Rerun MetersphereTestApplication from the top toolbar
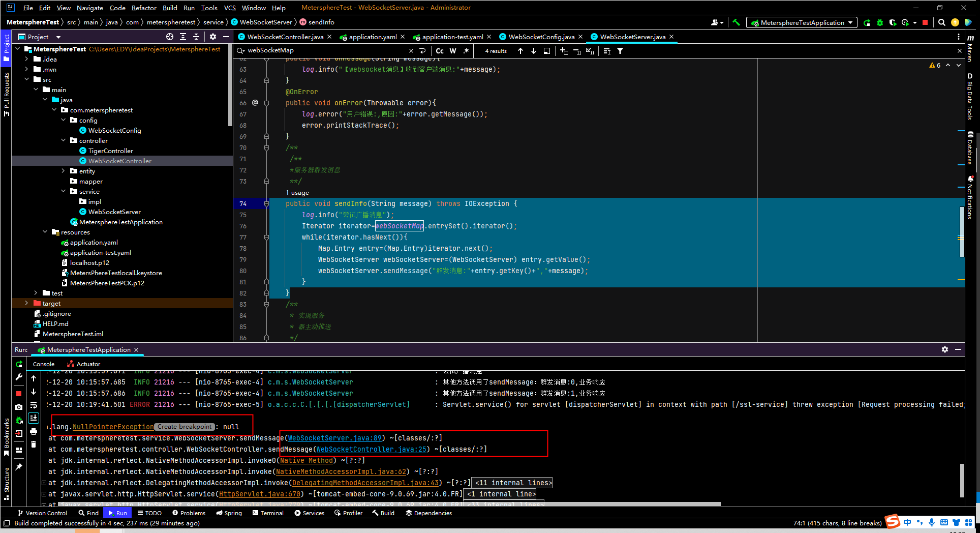 867,22
